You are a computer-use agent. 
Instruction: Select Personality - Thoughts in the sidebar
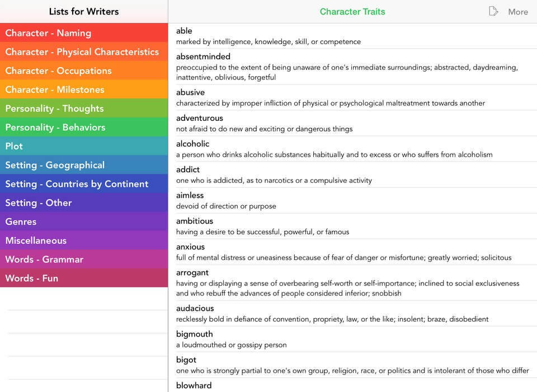(84, 108)
